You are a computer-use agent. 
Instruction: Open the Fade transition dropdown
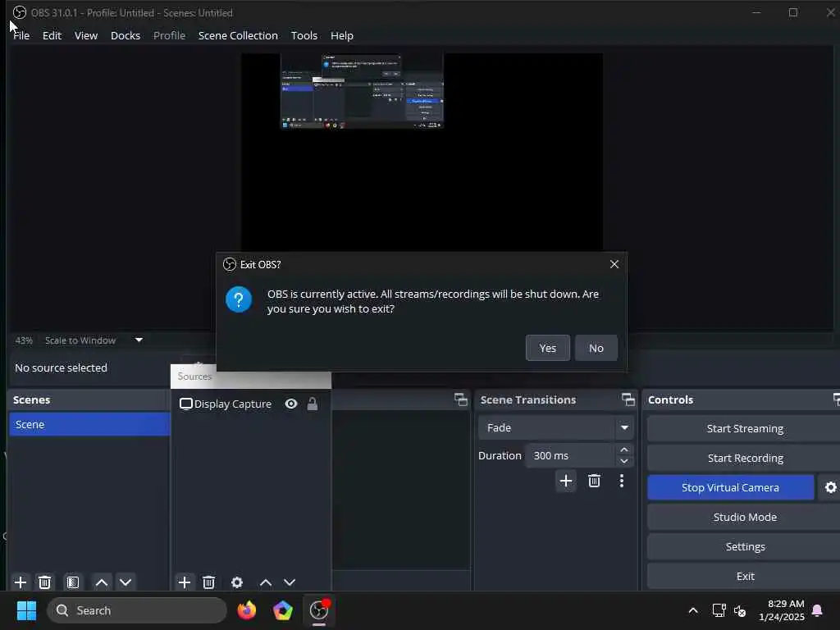pos(556,427)
